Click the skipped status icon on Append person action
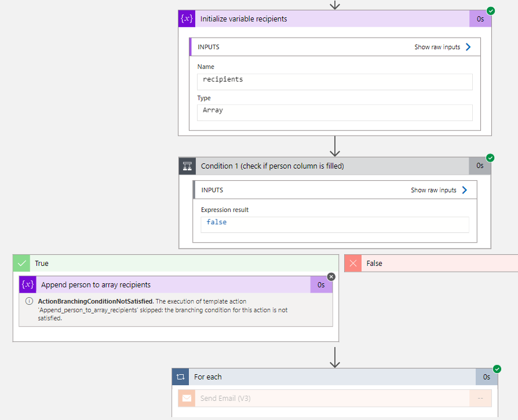 tap(331, 277)
